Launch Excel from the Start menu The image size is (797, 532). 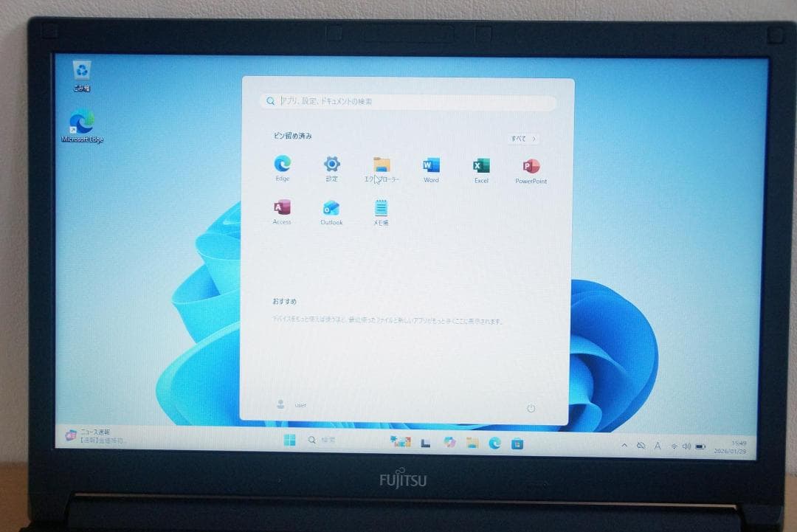(x=481, y=165)
